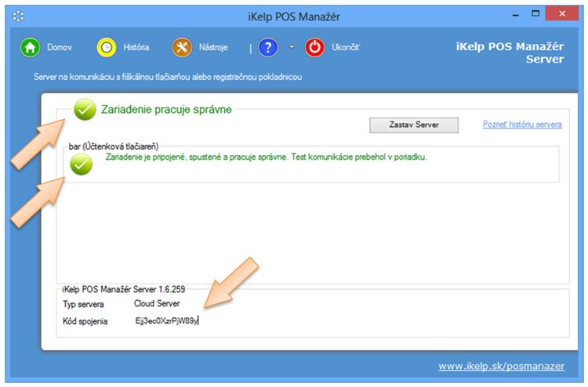Click the orange Nástroje wrench icon
The image size is (588, 387).
[182, 47]
